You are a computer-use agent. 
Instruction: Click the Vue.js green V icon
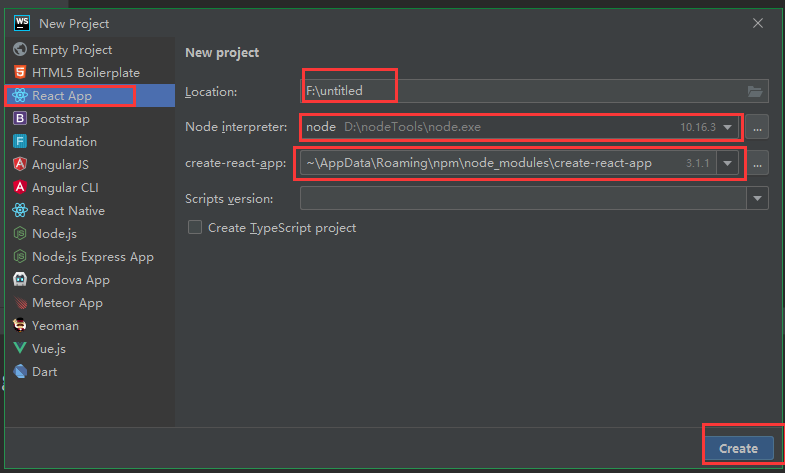20,348
